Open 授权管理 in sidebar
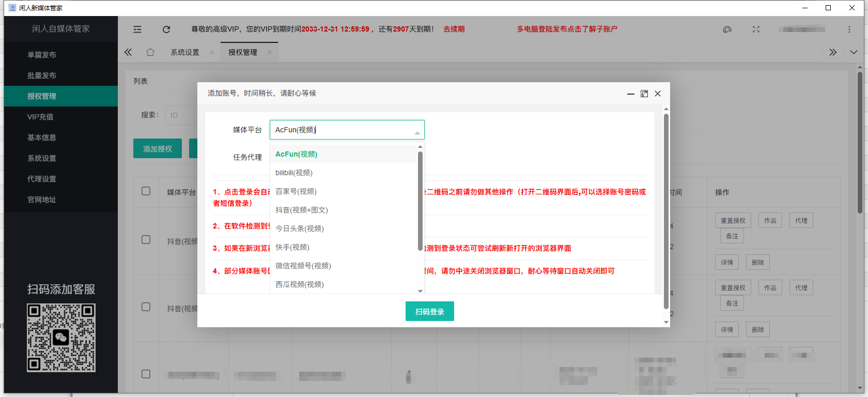Screen dimensions: 868x397 pyautogui.click(x=61, y=96)
